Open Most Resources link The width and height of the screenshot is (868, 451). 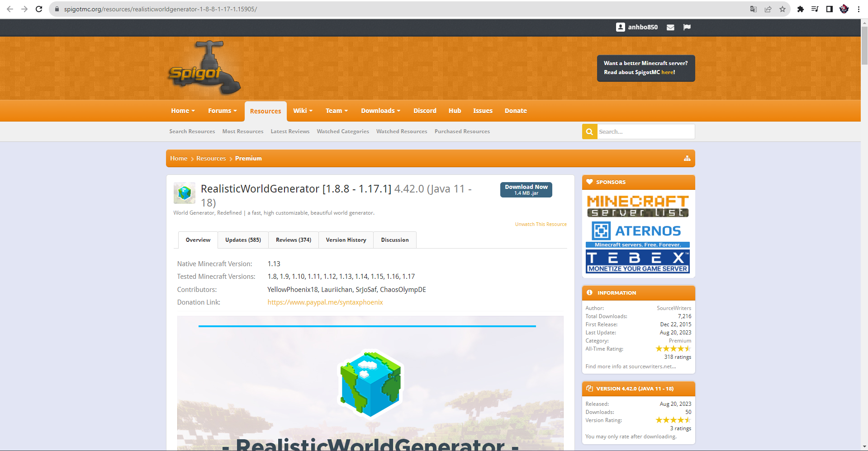pos(243,132)
